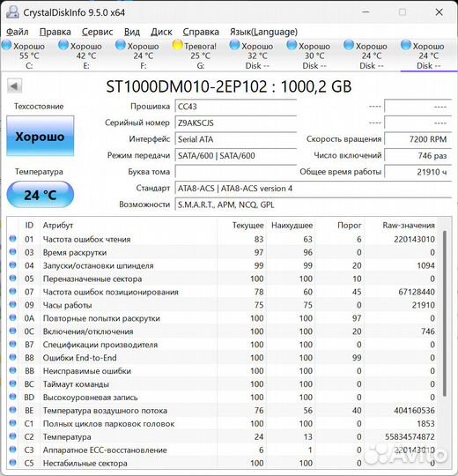Click the 7200 RPM rotation speed field
Viewport: 458px width, 476px height.
(x=418, y=139)
